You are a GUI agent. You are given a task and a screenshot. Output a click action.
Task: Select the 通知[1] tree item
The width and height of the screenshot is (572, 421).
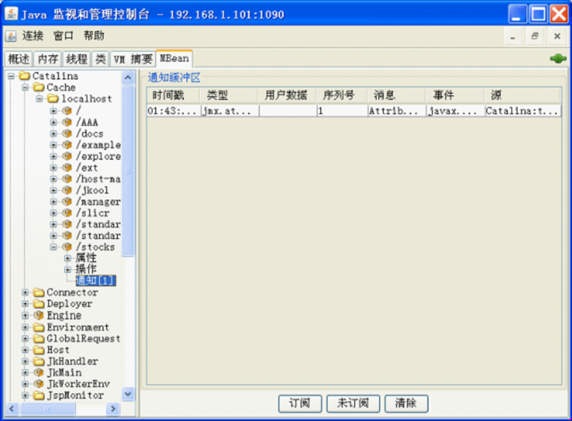[x=96, y=281]
